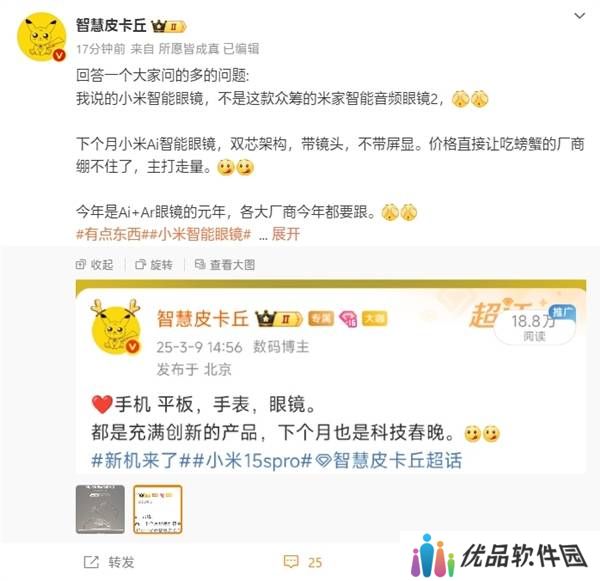
Task: Collapse the image with 收起
Action: (95, 264)
